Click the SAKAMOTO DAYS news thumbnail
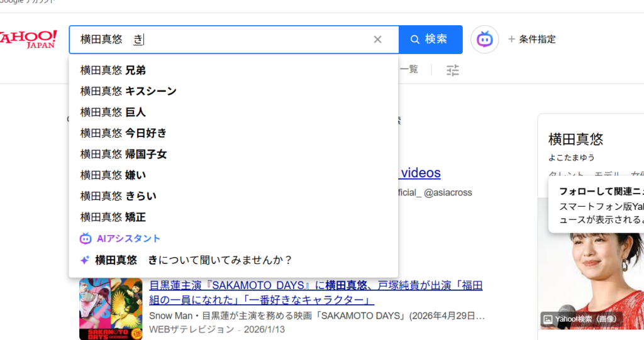This screenshot has height=340, width=644. click(x=111, y=309)
